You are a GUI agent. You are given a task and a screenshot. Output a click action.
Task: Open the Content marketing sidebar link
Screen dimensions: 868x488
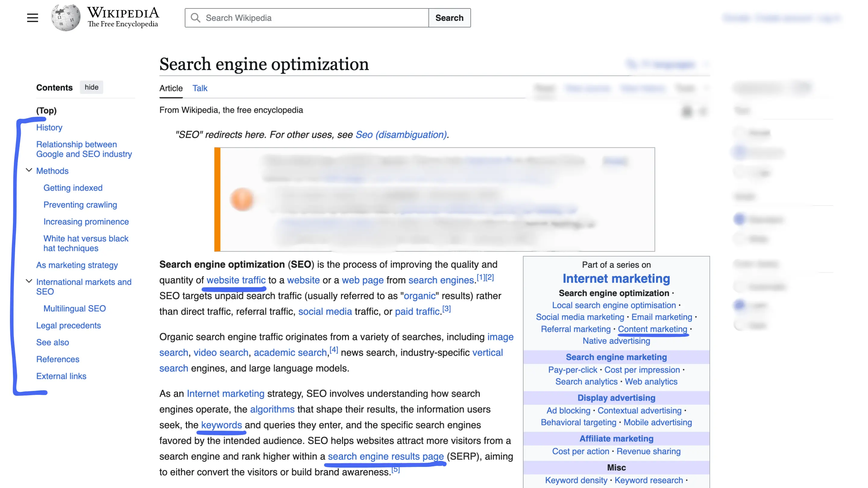pyautogui.click(x=652, y=329)
